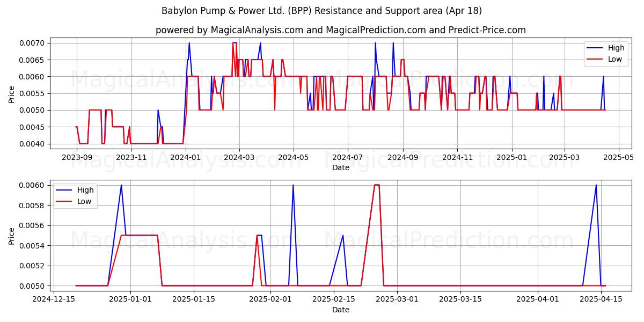Click the 2024-09 date tick label

(402, 157)
